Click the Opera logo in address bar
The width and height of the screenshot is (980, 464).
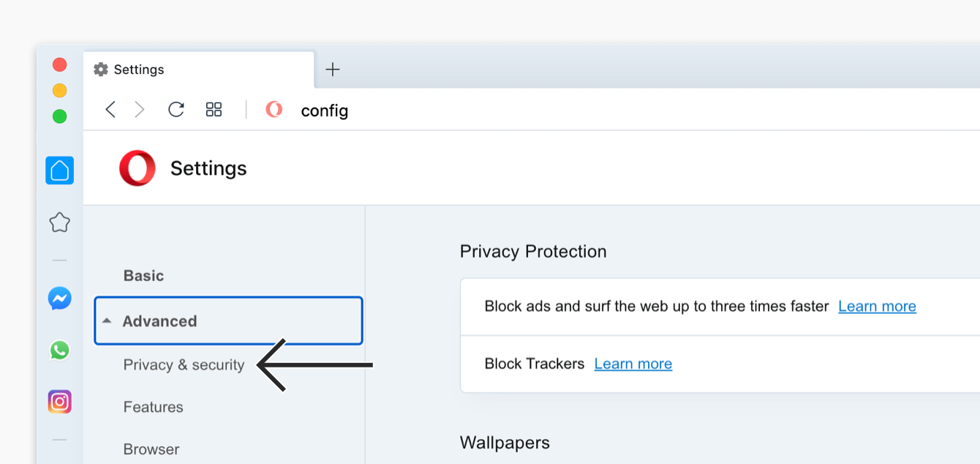tap(274, 110)
